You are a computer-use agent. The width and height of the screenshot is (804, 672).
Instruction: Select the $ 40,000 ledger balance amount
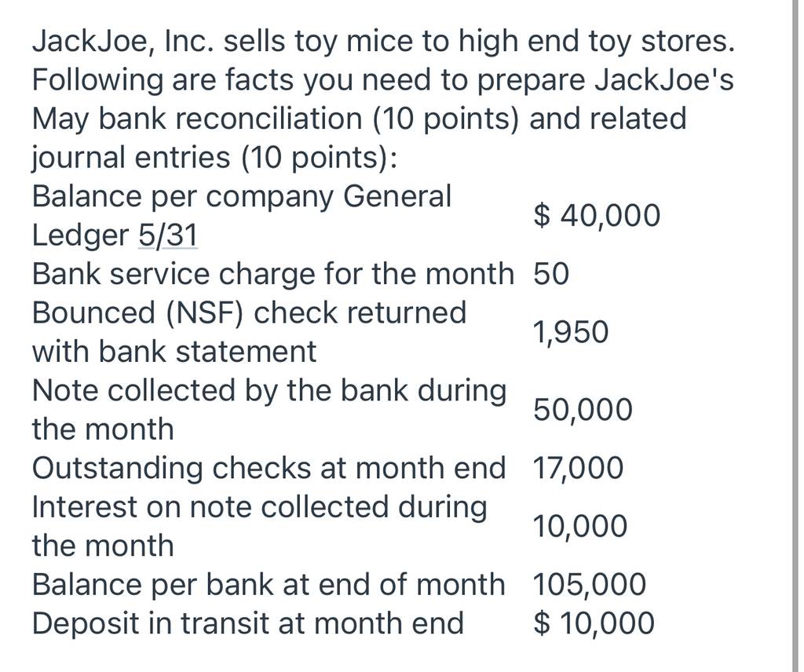point(597,215)
